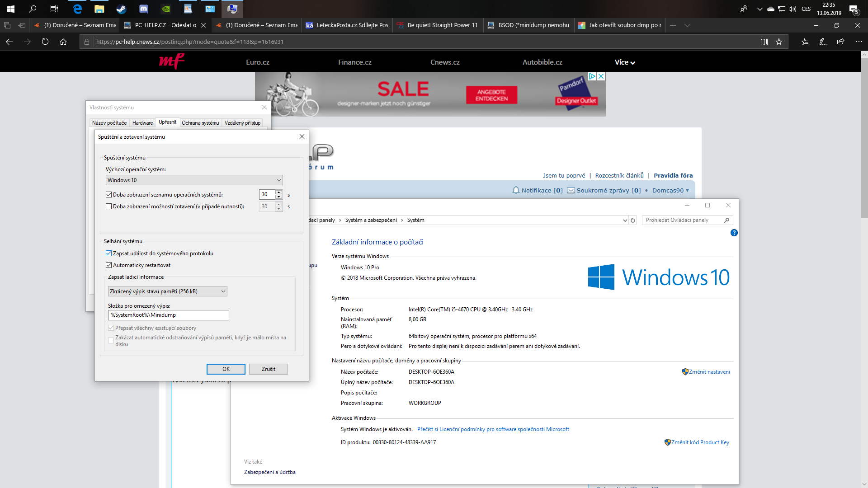Click the Změnit nastavení link

[709, 372]
